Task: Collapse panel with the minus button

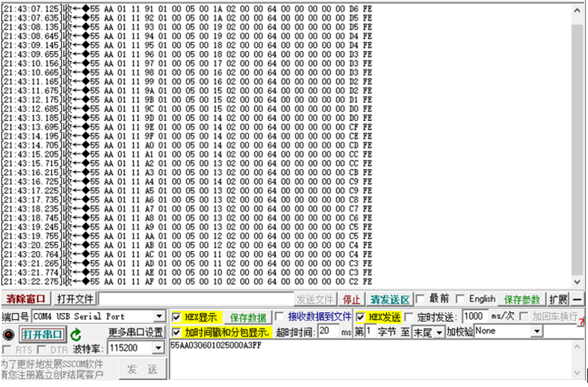Action: [x=578, y=299]
